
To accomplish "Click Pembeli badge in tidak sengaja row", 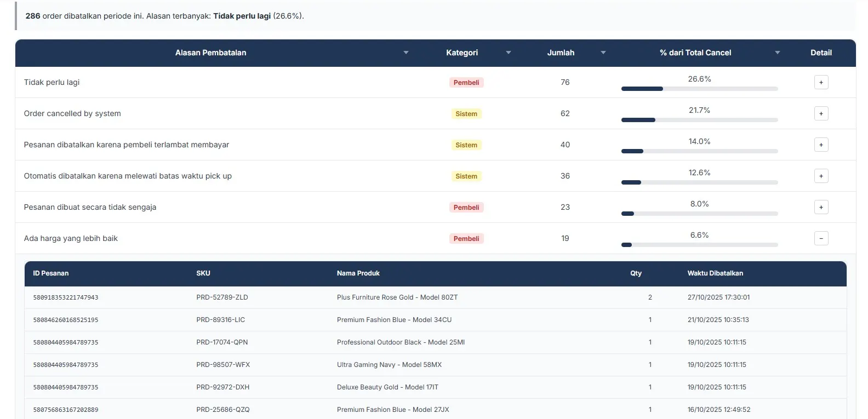I will pos(466,208).
